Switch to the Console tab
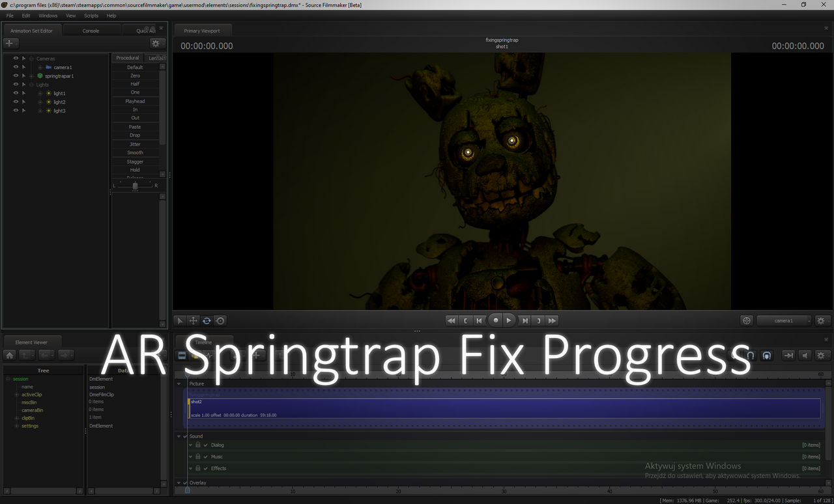 [x=91, y=31]
